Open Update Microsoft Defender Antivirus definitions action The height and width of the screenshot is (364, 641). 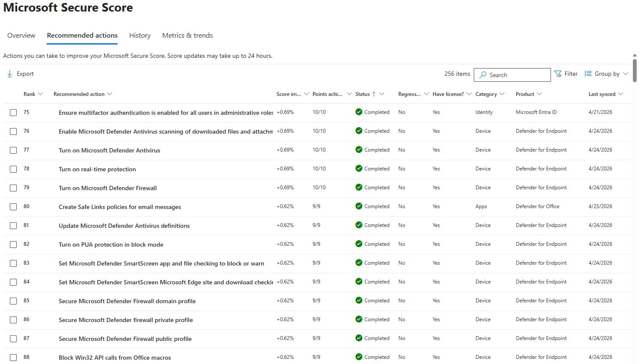pyautogui.click(x=124, y=226)
